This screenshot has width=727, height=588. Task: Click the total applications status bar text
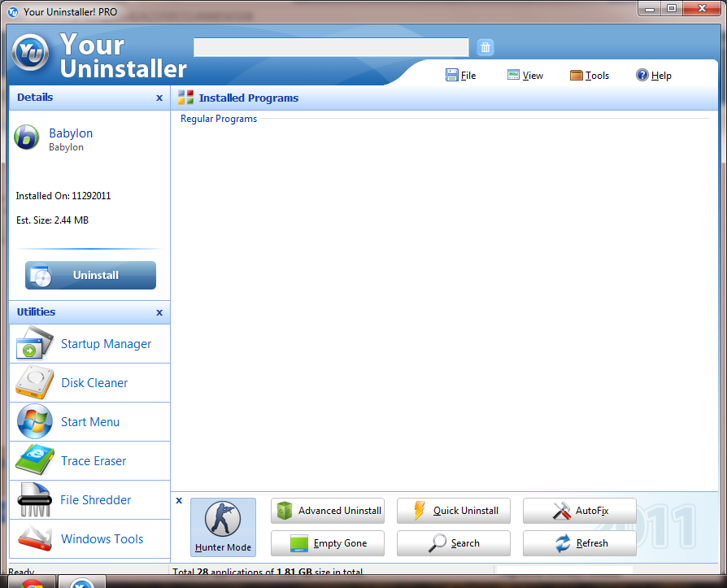click(x=268, y=571)
